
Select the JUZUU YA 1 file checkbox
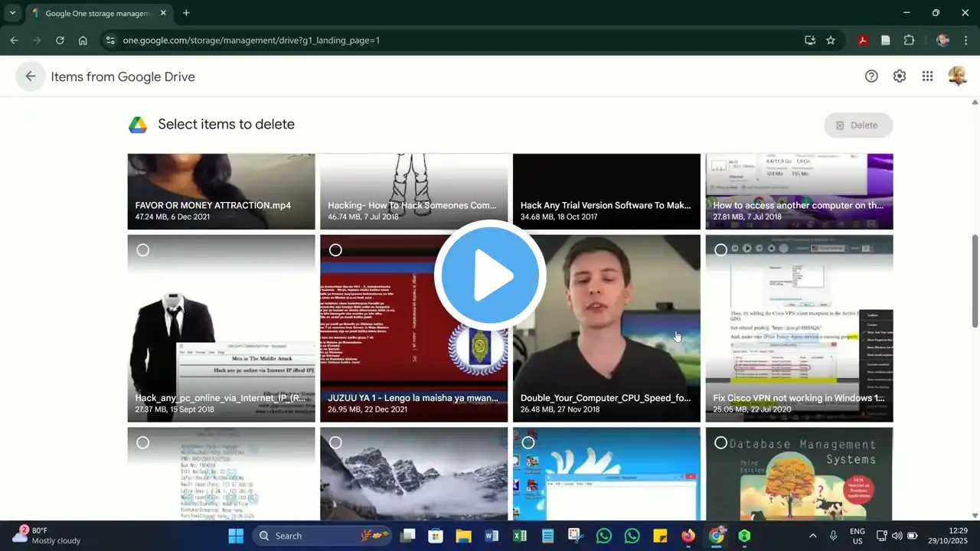point(335,250)
